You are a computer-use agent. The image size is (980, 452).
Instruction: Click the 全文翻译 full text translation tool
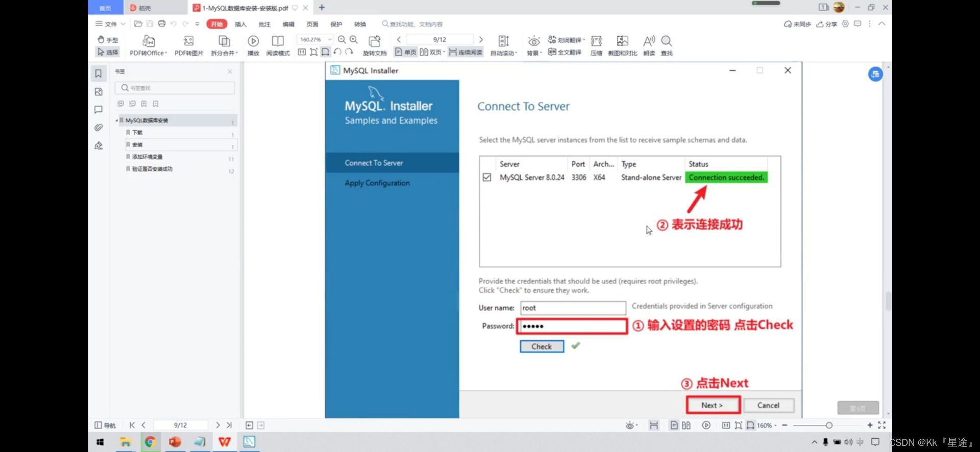tap(565, 52)
